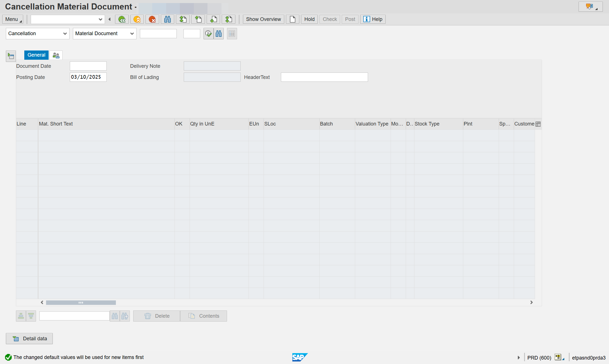Click the grayed column layout icon next to search
Screen dimensions: 609x364
click(232, 34)
